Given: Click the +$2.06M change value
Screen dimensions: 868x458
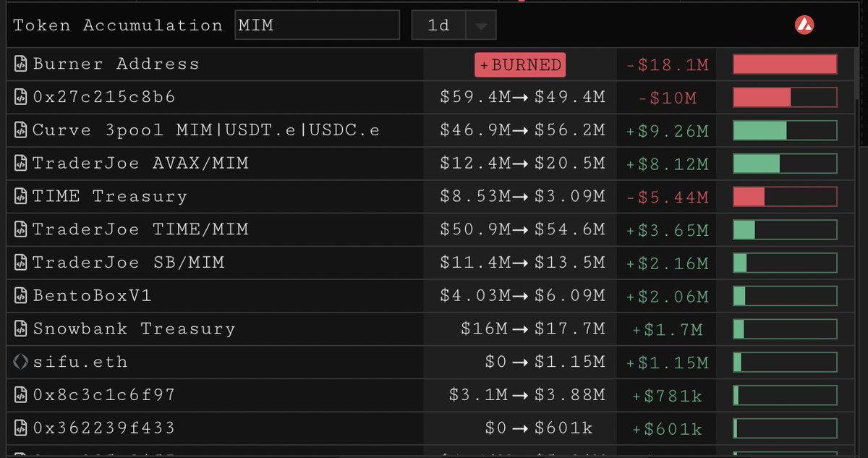Looking at the screenshot, I should (667, 297).
